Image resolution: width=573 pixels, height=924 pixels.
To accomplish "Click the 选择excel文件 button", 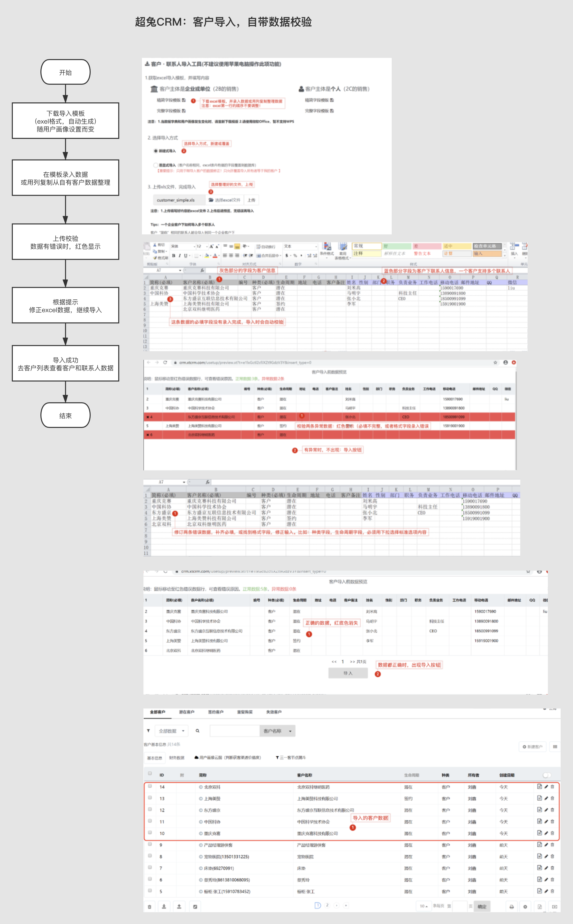I will [x=224, y=200].
